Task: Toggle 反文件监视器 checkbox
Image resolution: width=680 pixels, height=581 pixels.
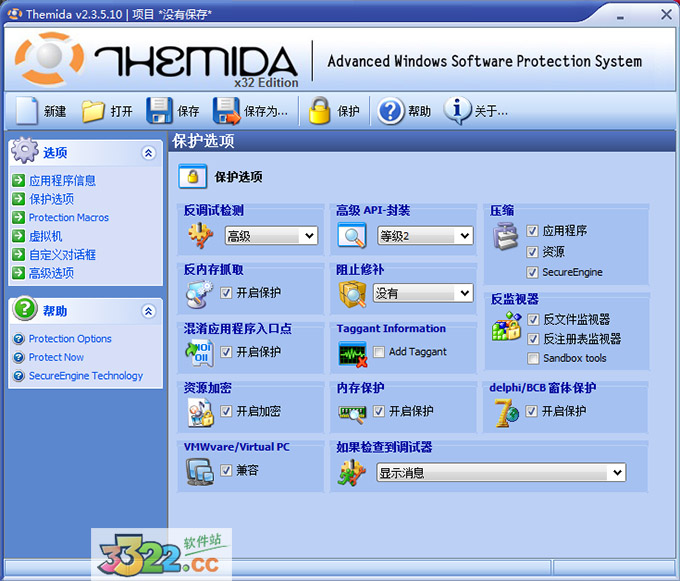Action: tap(533, 320)
